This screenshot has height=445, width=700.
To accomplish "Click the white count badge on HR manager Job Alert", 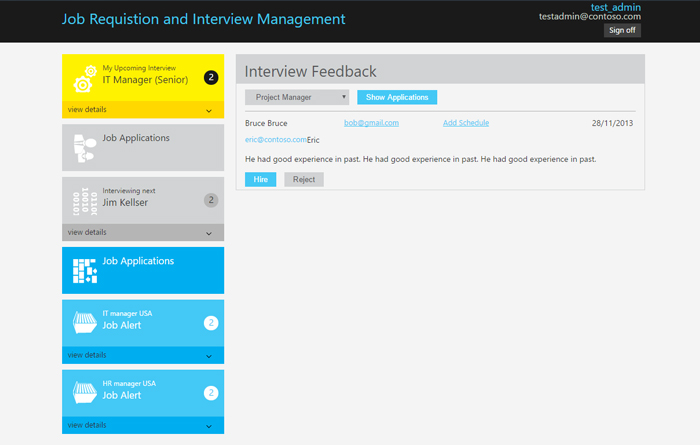I will [x=211, y=393].
